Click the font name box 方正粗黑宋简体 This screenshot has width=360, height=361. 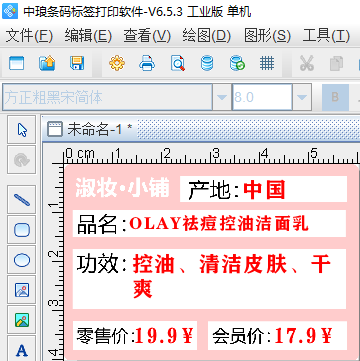click(x=107, y=97)
